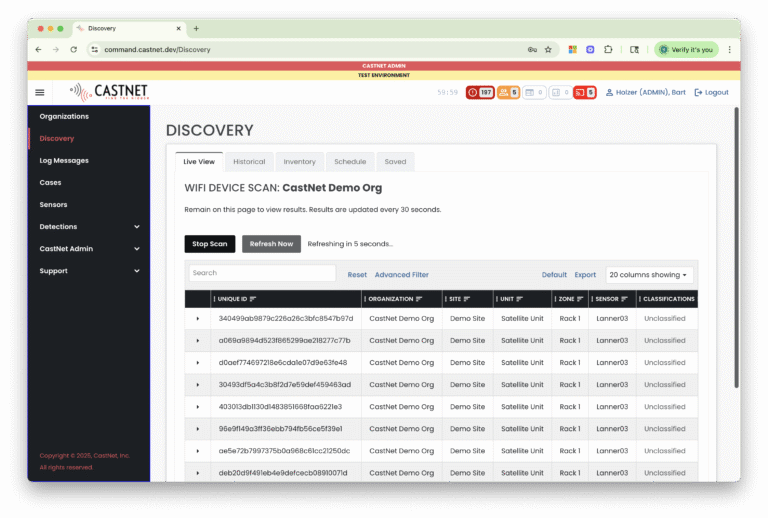Switch to the Schedule tab
The height and width of the screenshot is (518, 768).
coord(350,162)
